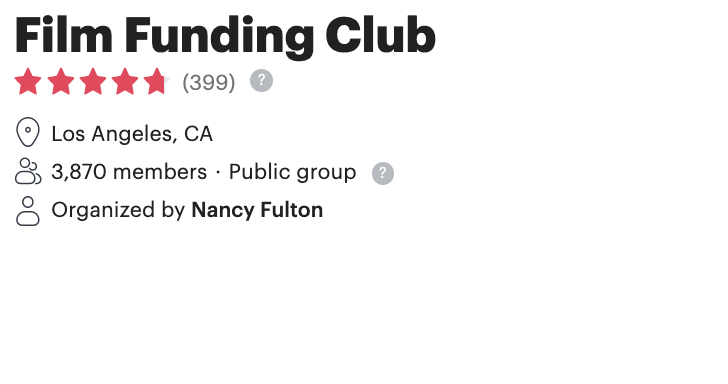Click the help icon beside Public group
728x384 pixels.
[383, 173]
